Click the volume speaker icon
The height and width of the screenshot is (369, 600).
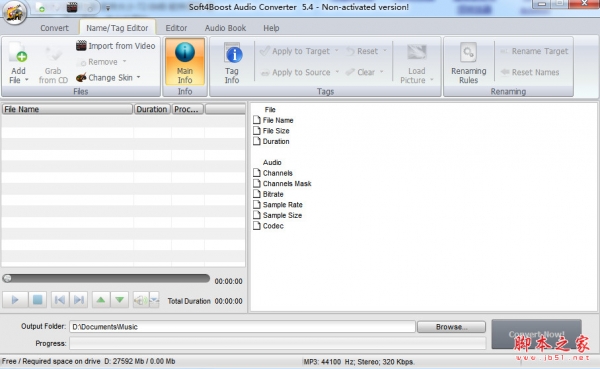[140, 300]
